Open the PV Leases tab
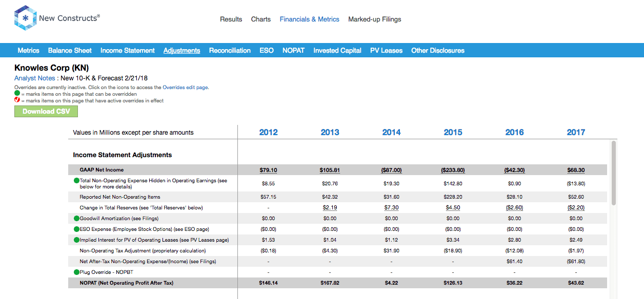Viewport: 644px width, 299px height. click(x=387, y=51)
